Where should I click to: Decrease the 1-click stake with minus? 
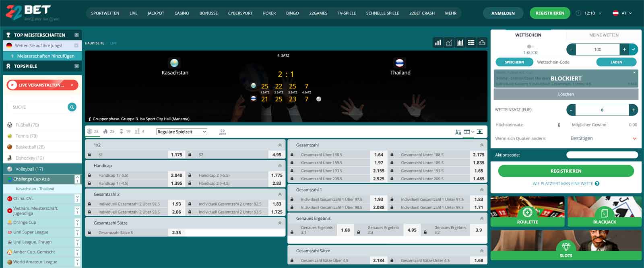[x=571, y=49]
